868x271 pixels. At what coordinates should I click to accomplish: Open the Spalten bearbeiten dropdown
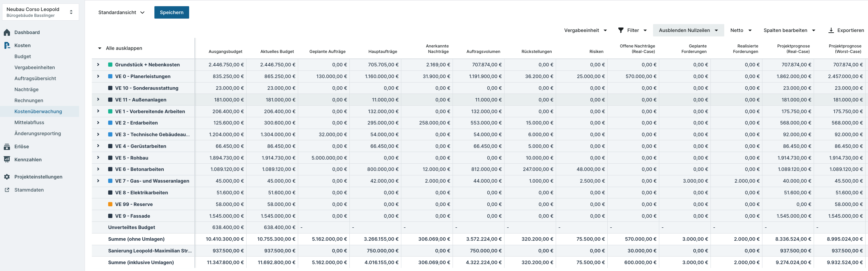(x=789, y=30)
